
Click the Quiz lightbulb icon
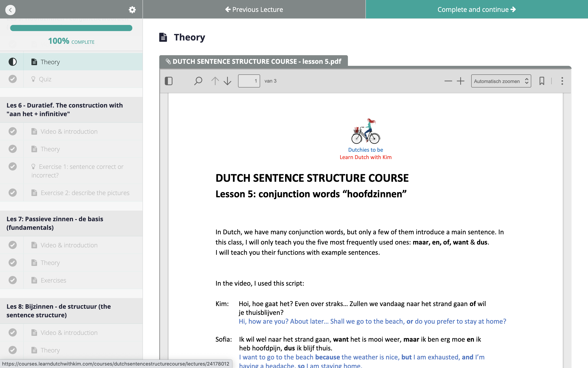pos(33,79)
